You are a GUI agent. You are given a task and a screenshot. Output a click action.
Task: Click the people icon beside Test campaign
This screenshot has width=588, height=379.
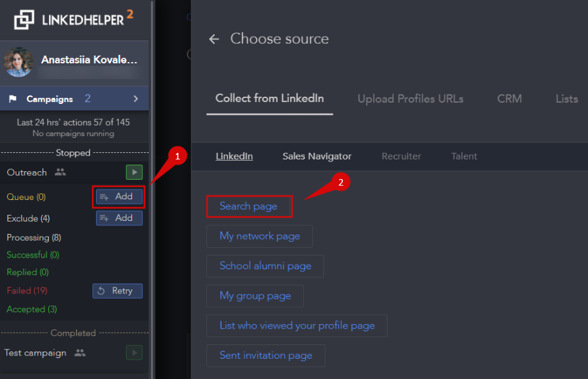click(80, 353)
